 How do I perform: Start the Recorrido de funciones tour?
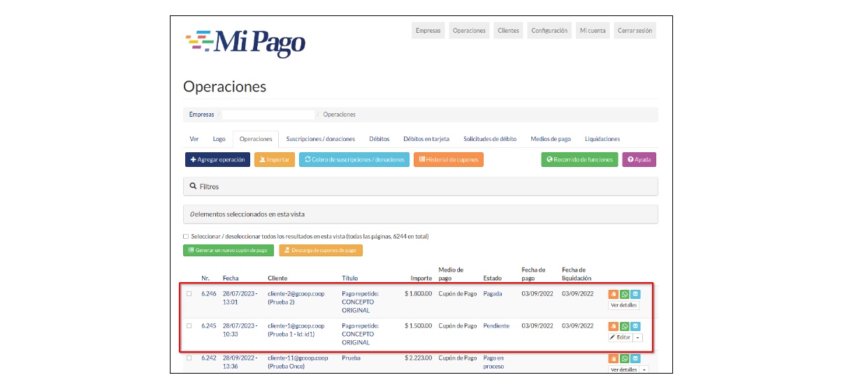pyautogui.click(x=579, y=160)
